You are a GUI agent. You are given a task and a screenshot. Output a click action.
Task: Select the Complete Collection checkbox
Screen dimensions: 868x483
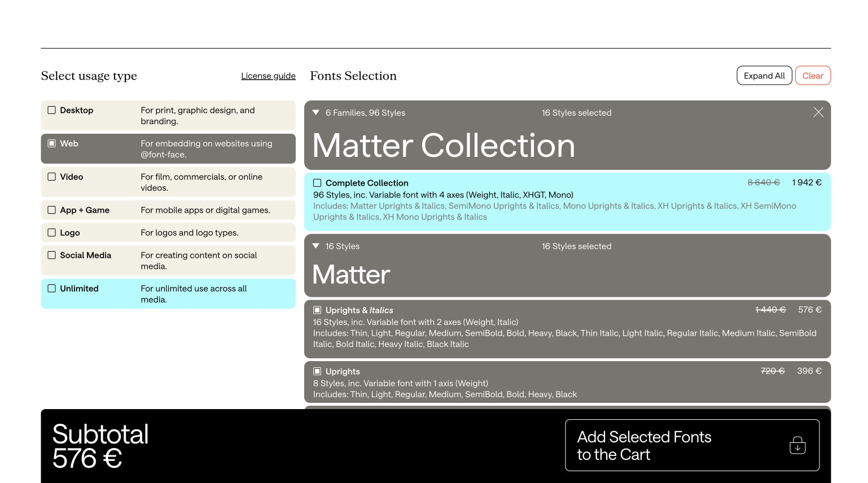(317, 183)
